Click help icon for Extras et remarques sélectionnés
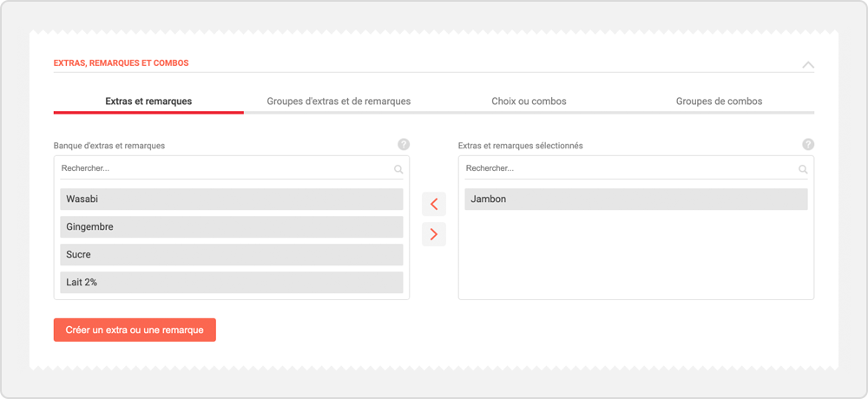Screen dimensions: 868x399 point(808,145)
